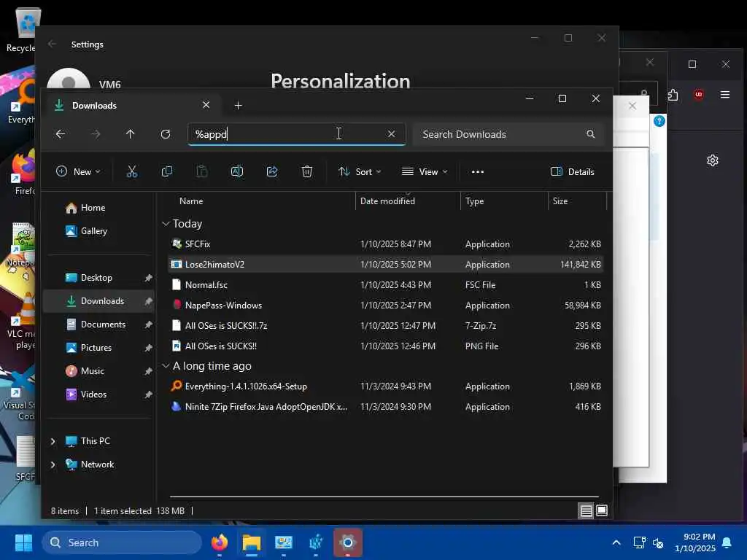Open the notification bell in taskbar

tap(727, 542)
